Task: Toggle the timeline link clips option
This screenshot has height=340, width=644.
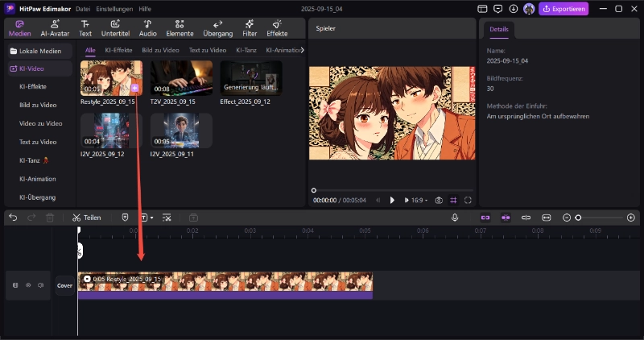Action: (x=485, y=218)
